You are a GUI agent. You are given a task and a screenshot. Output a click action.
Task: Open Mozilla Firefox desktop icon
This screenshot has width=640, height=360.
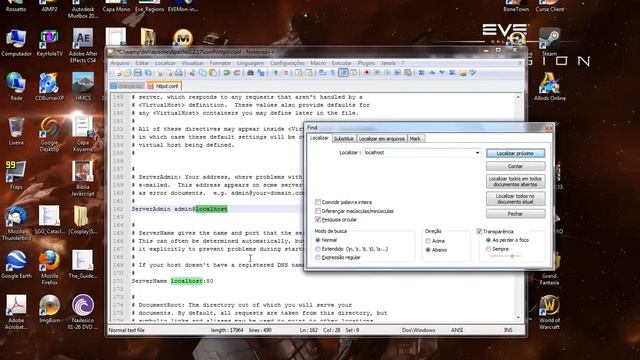click(49, 266)
